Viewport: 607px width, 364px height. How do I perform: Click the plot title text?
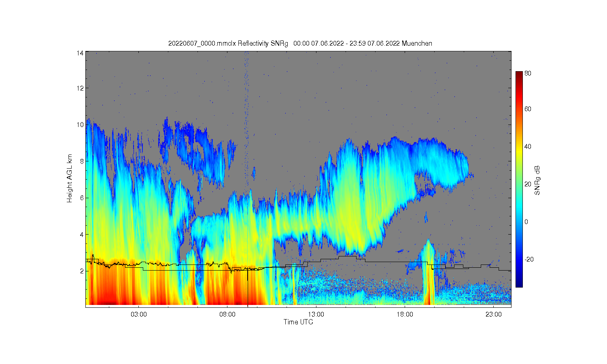300,43
